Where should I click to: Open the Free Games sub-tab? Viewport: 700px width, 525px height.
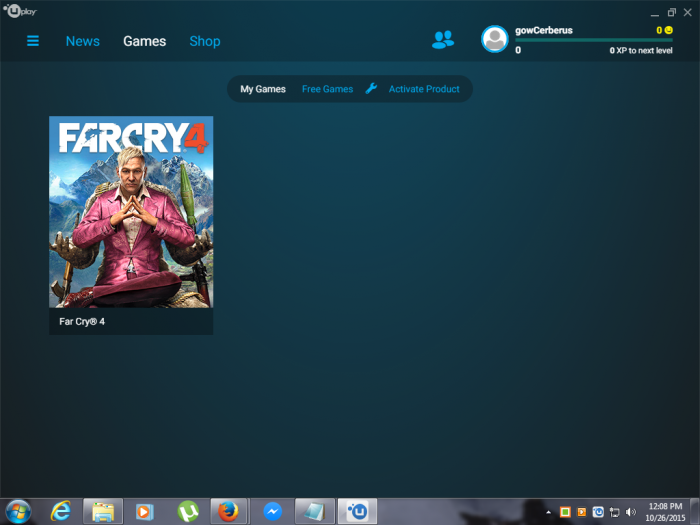[x=327, y=89]
